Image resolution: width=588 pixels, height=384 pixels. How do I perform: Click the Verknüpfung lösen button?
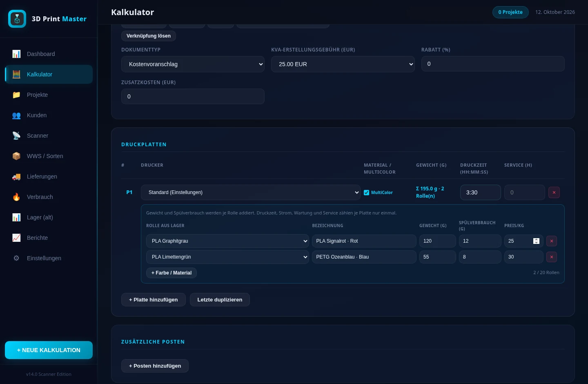[149, 36]
